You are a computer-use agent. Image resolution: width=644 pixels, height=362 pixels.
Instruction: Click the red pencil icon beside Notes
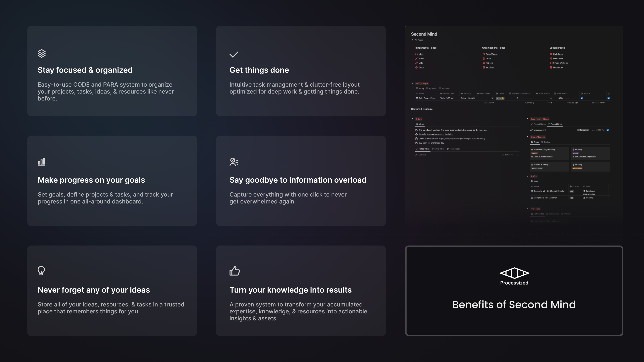pyautogui.click(x=417, y=58)
